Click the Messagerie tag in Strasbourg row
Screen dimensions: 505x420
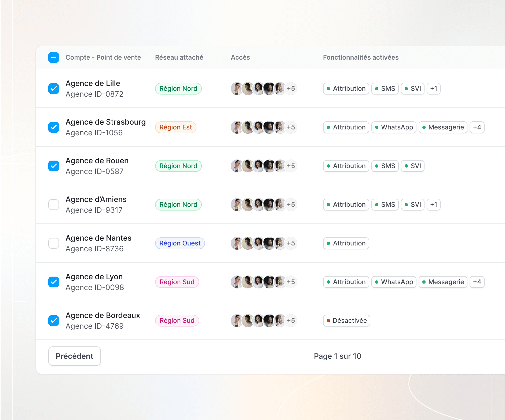443,127
